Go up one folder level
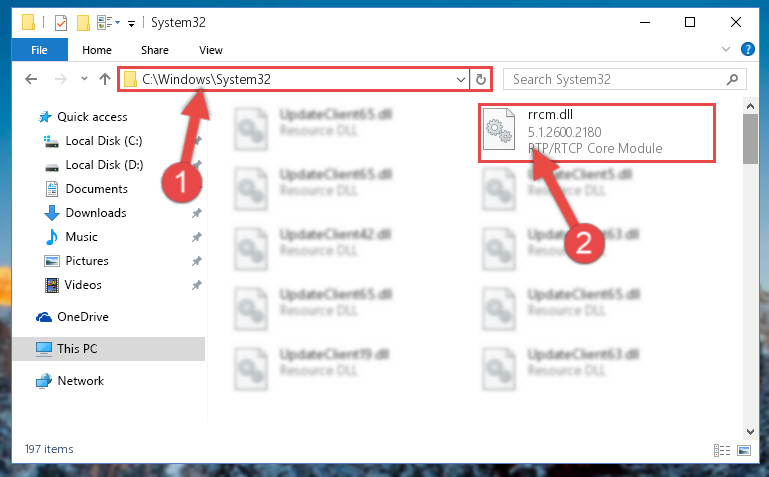 point(104,79)
